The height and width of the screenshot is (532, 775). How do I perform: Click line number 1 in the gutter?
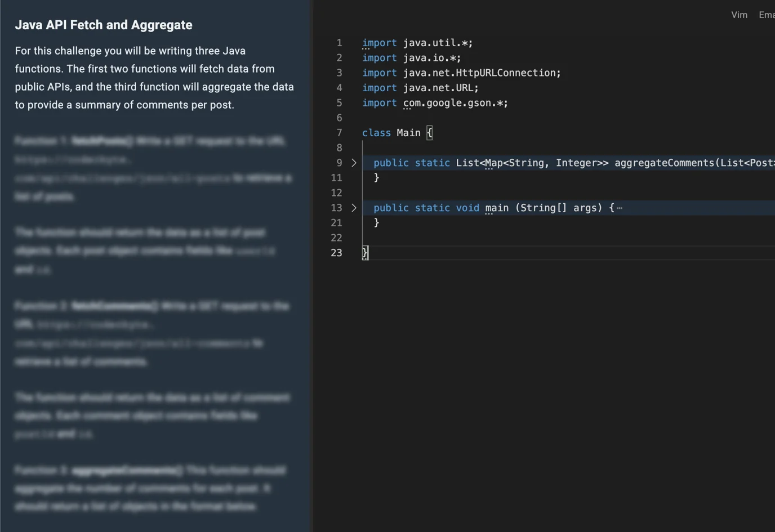pos(339,43)
